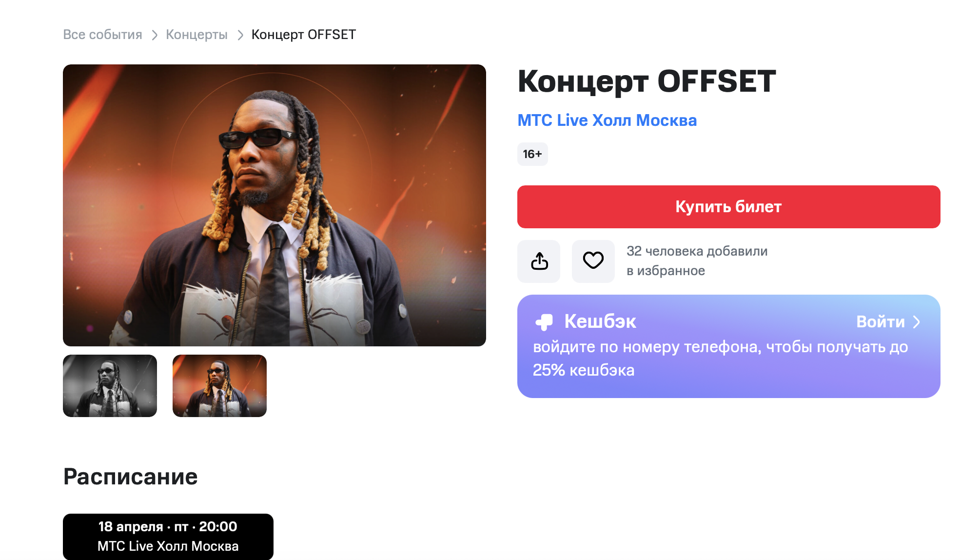Choose the 18 апреля 20:00 schedule slot

(168, 537)
